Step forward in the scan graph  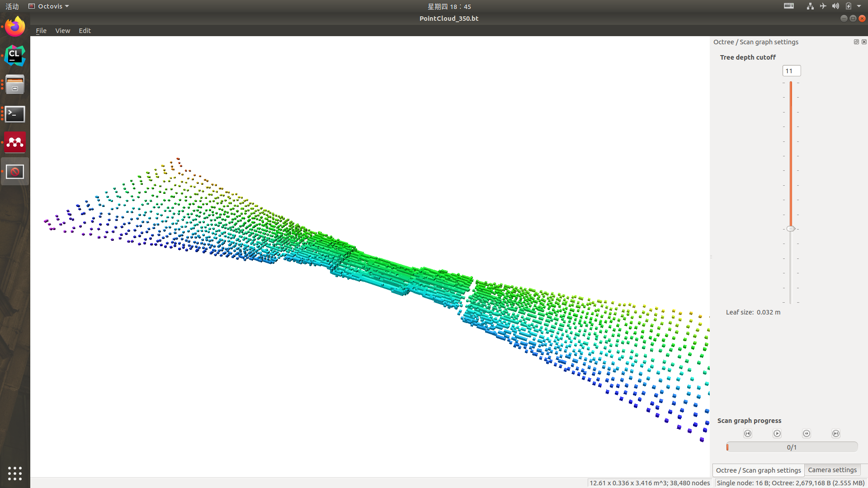807,433
